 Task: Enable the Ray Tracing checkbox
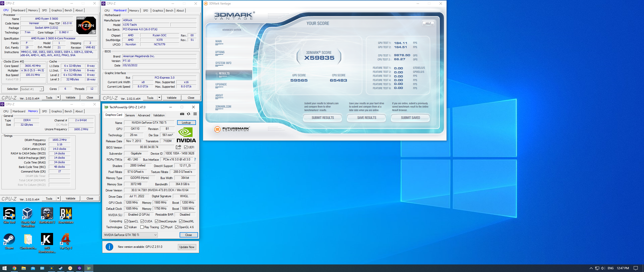point(142,227)
